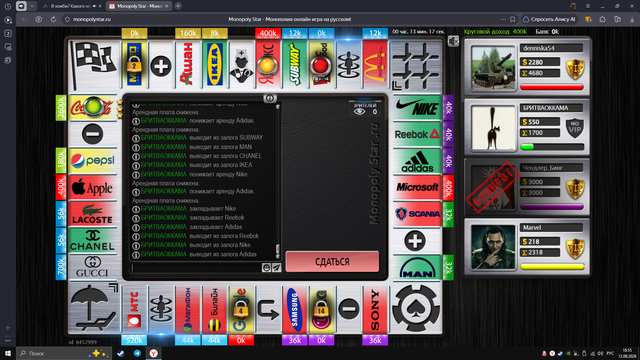This screenshot has height=360, width=640.
Task: Click the locked Google property cell
Action: [241, 309]
